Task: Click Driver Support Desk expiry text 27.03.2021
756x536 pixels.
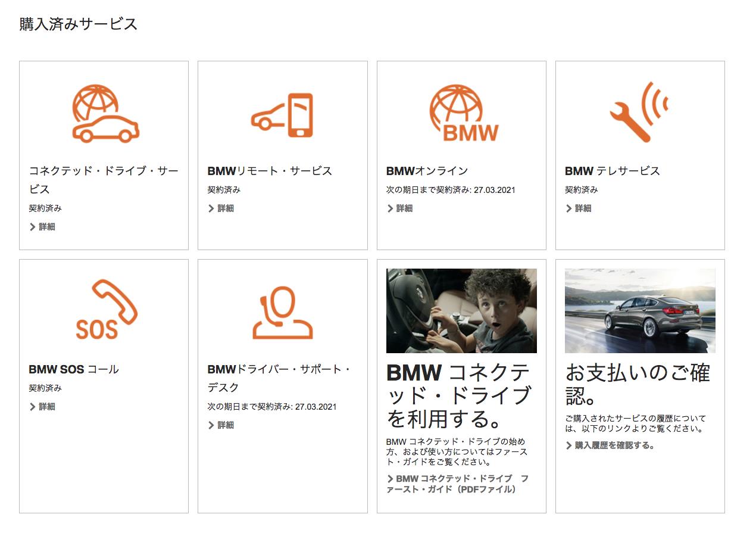Action: pos(272,407)
